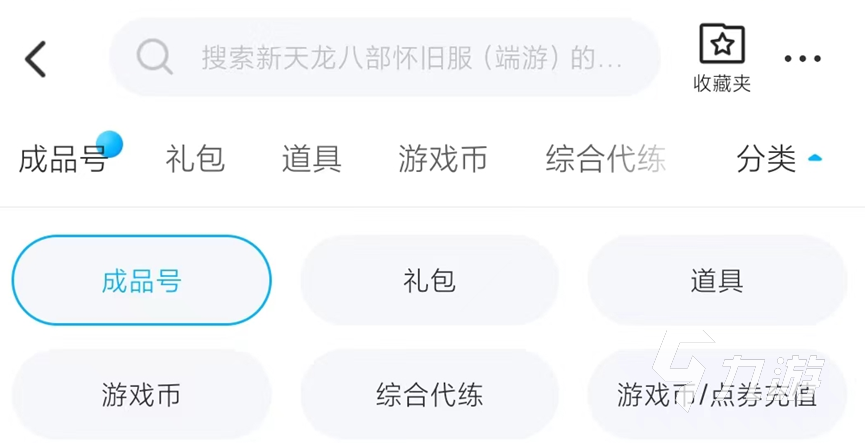Switch to the 综合代练 tab
The height and width of the screenshot is (443, 865).
click(x=605, y=159)
